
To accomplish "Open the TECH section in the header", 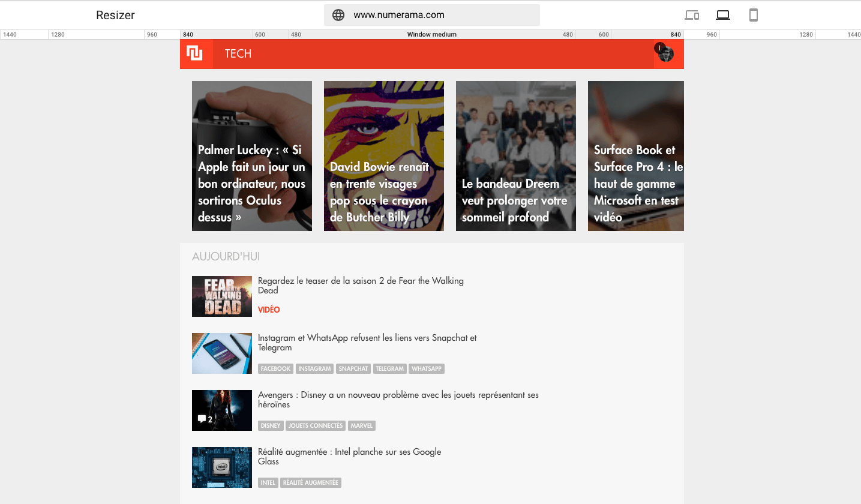I will pyautogui.click(x=238, y=54).
